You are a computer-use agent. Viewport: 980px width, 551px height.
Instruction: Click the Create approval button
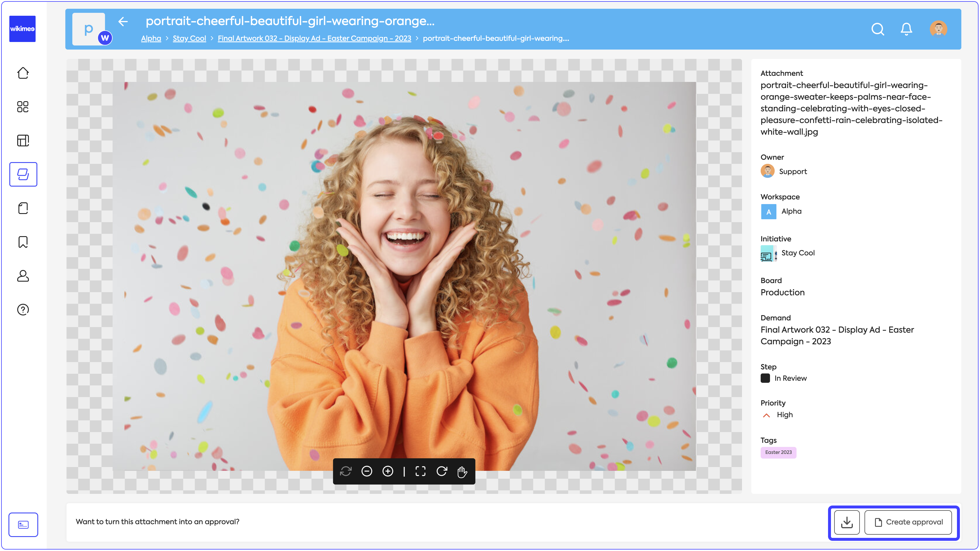pyautogui.click(x=908, y=522)
